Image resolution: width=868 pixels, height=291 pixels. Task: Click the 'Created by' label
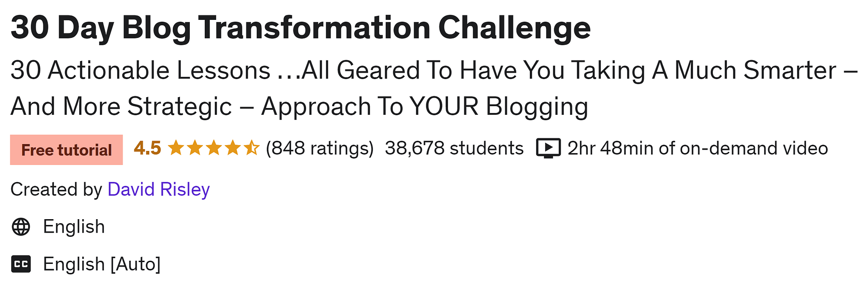(57, 189)
